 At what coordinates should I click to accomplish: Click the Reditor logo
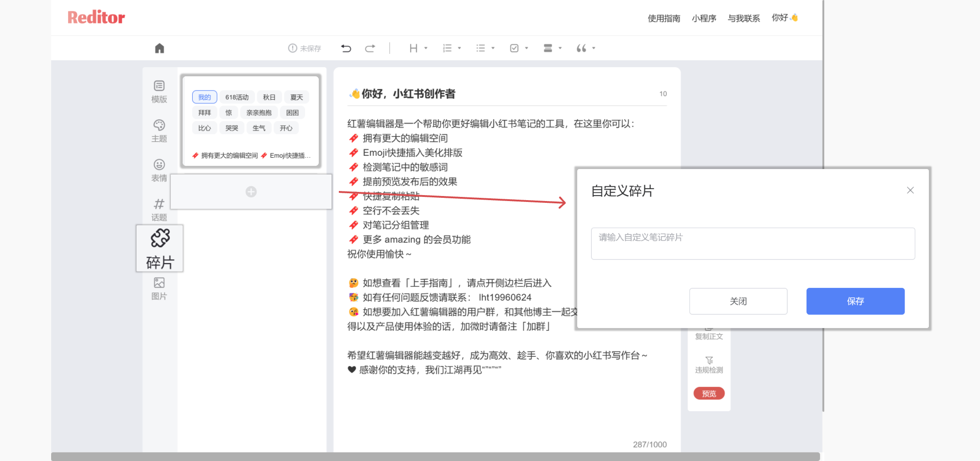tap(96, 17)
